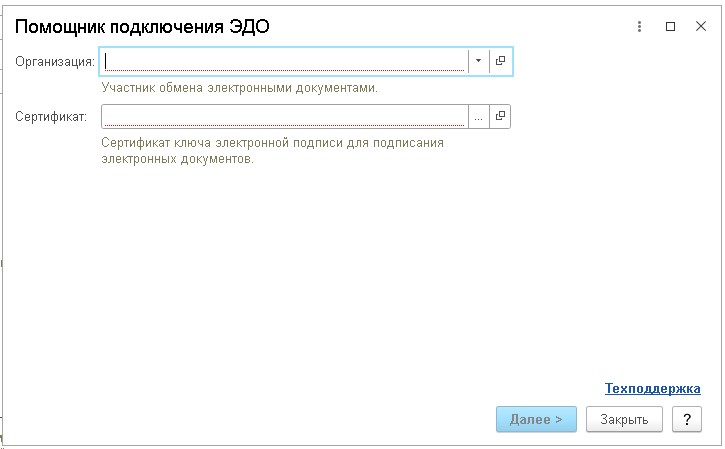
Task: Click the Сертификат: label
Action: (x=51, y=117)
